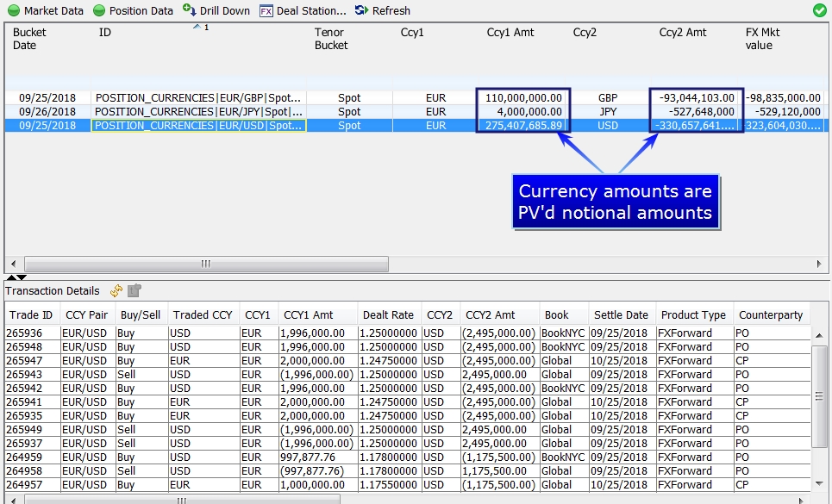Select trade 265943 in Transaction Details
The image size is (832, 504).
click(408, 374)
